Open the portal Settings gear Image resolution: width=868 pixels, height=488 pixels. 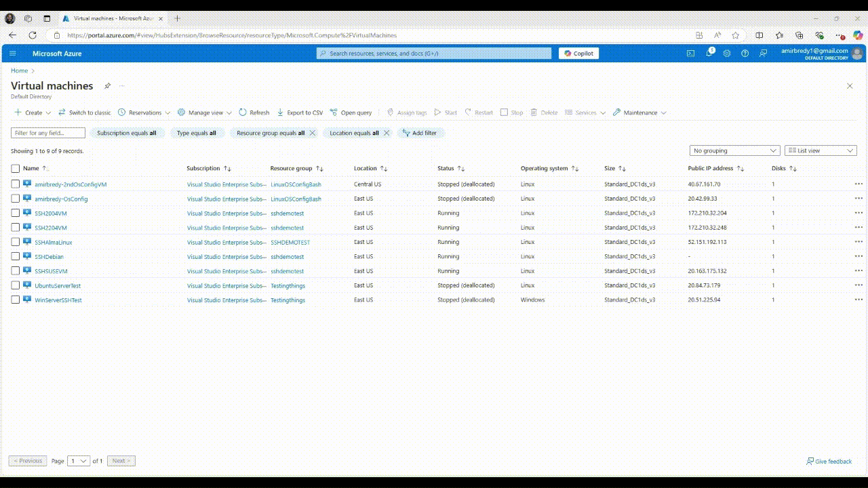(x=726, y=53)
